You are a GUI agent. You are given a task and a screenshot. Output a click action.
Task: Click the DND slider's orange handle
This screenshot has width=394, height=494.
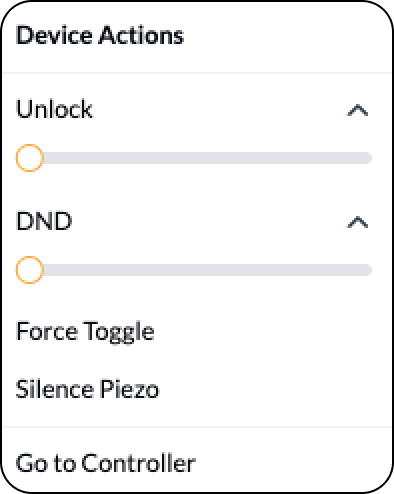pyautogui.click(x=30, y=270)
